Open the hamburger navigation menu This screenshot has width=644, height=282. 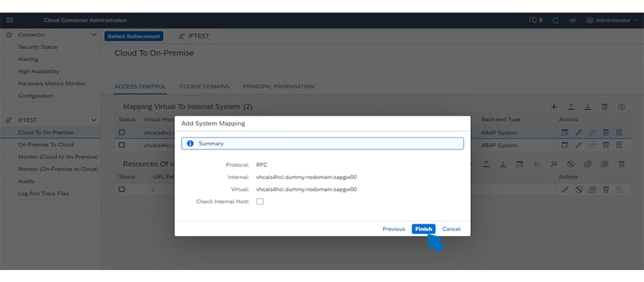9,20
